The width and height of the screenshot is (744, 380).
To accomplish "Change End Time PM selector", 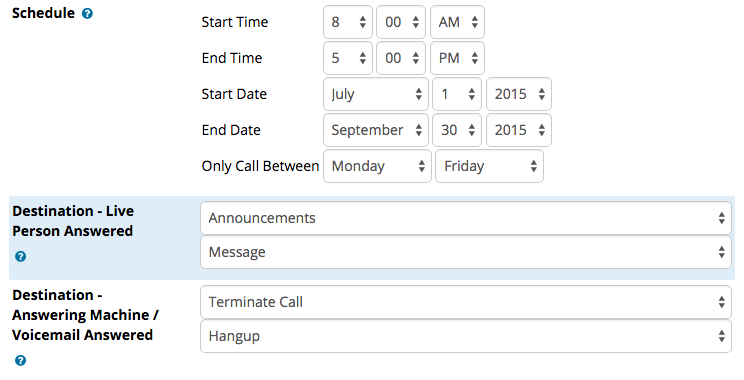I will 457,58.
